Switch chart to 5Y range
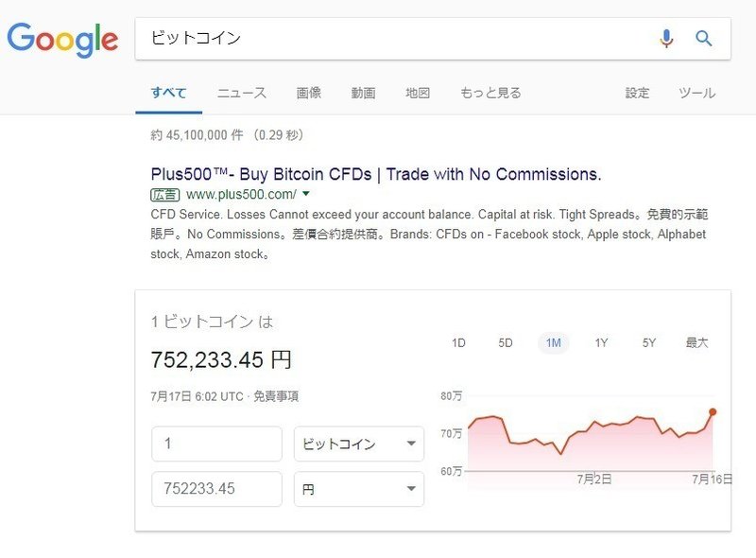This screenshot has height=558, width=756. coord(649,343)
